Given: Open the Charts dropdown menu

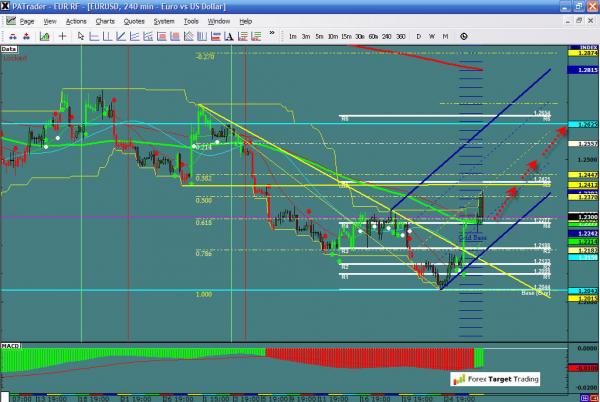Looking at the screenshot, I should point(105,20).
